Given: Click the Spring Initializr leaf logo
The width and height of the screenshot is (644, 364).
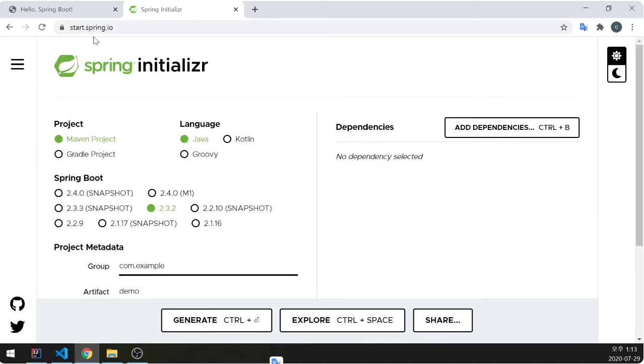Looking at the screenshot, I should [67, 65].
